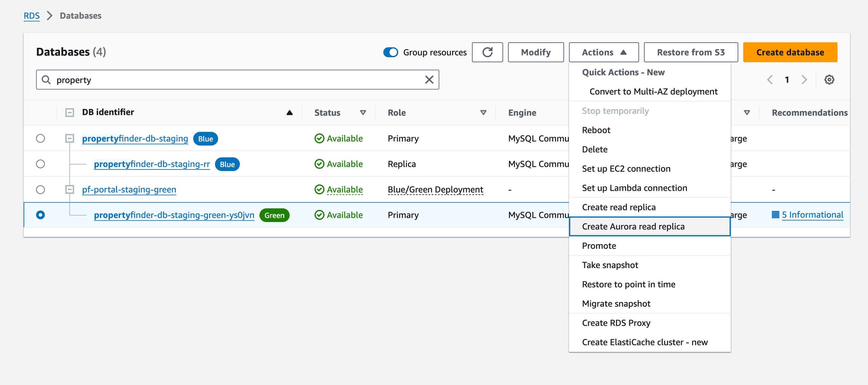Click the Blue/Green Deployment role text
This screenshot has height=385, width=868.
click(x=435, y=189)
